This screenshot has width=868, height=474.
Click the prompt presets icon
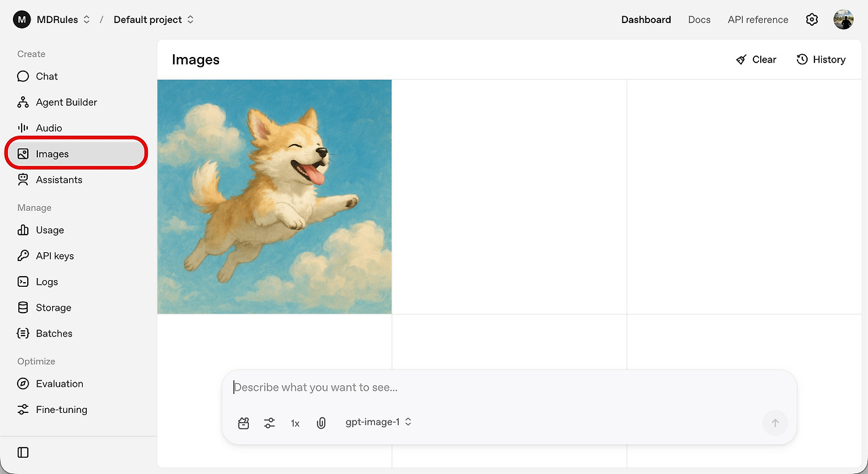[x=244, y=422]
